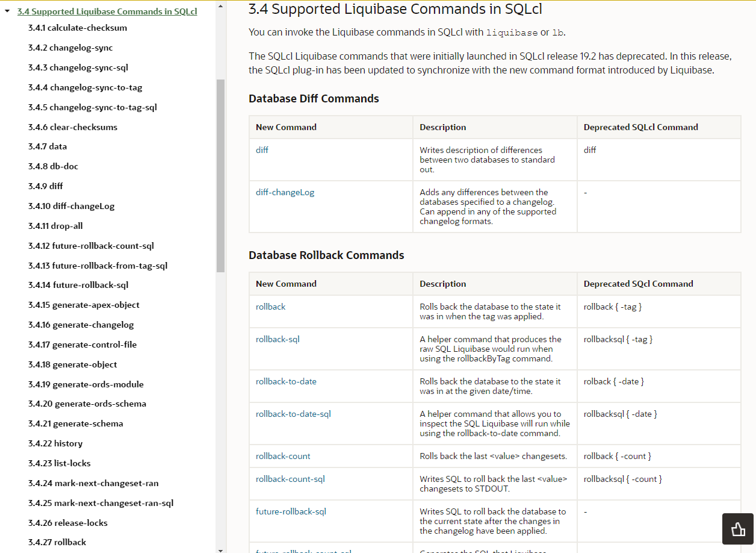
Task: Open 3.4.3 changelog-sync-sql in sidebar
Action: 78,67
